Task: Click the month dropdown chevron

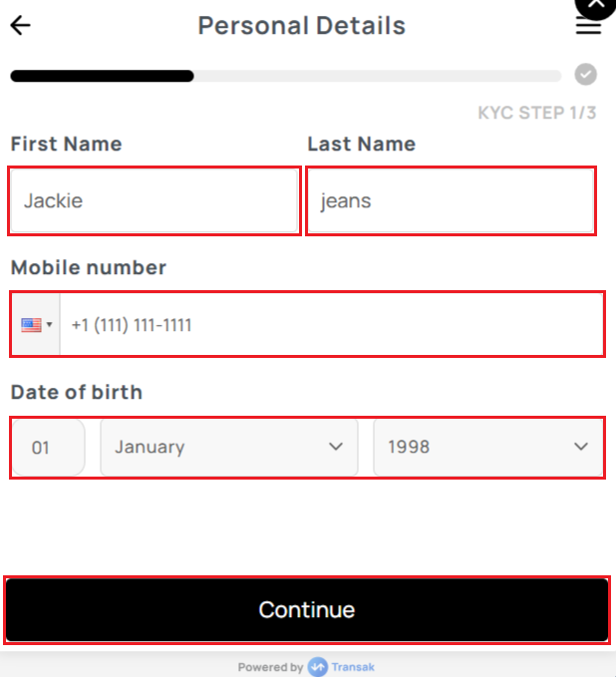Action: point(336,447)
